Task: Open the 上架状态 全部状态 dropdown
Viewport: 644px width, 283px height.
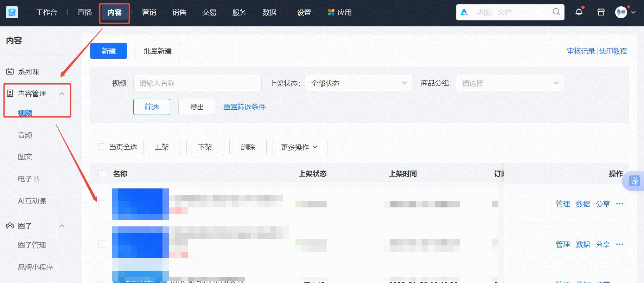Action: point(359,83)
